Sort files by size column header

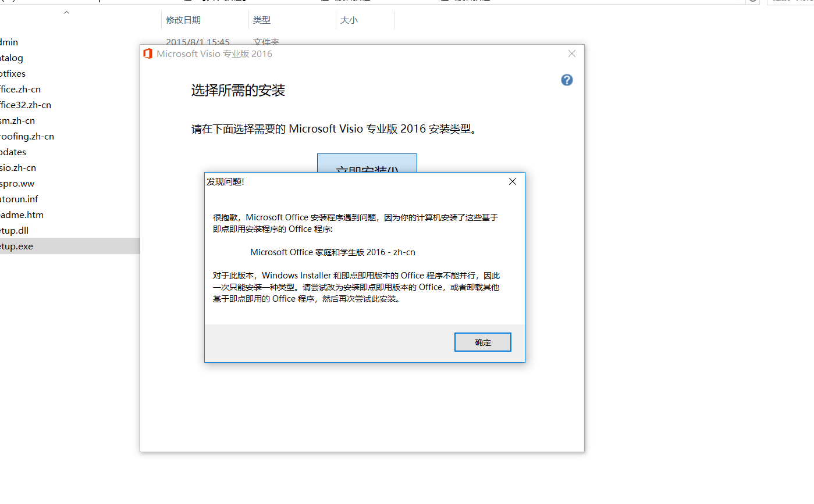349,20
